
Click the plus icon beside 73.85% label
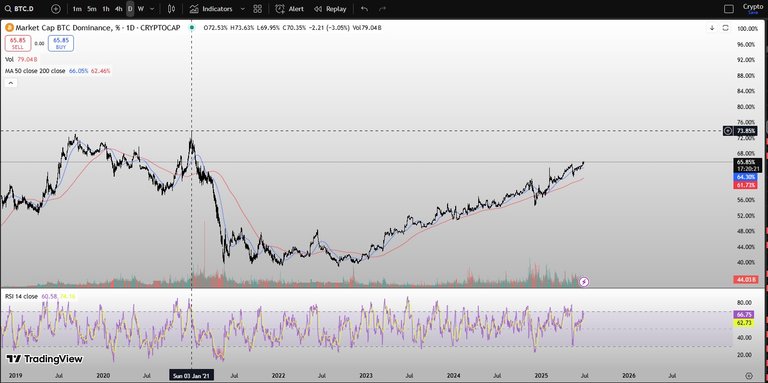tap(728, 131)
